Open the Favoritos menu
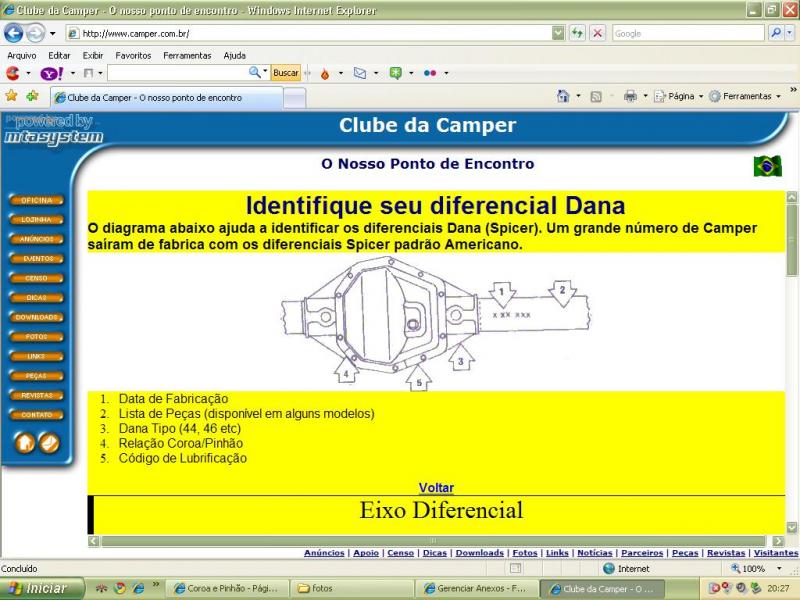 click(133, 56)
